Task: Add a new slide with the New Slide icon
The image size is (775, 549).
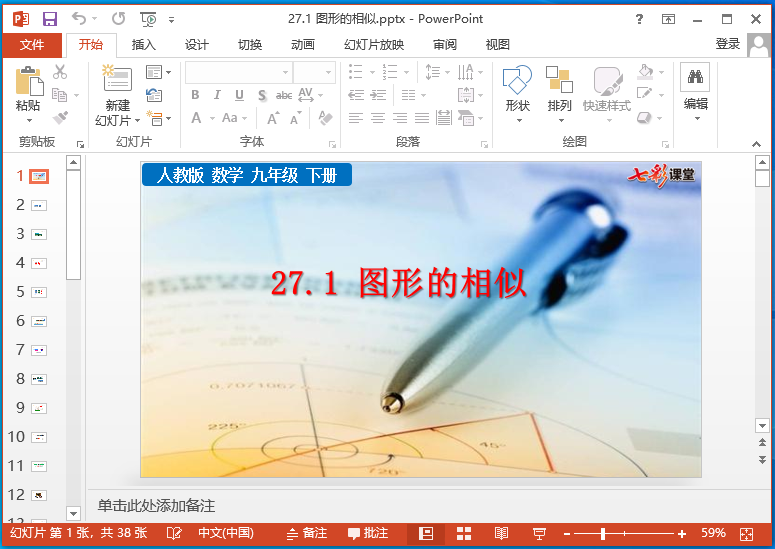Action: coord(117,79)
